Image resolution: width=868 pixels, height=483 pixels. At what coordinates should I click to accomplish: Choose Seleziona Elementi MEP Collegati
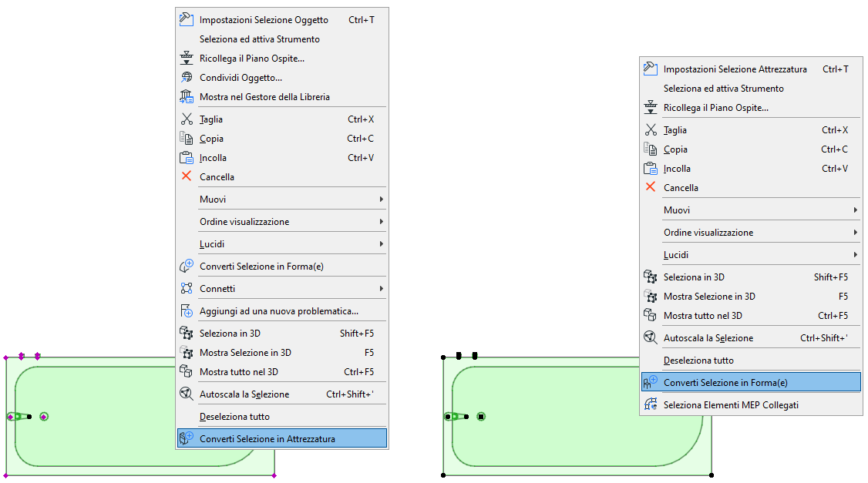pyautogui.click(x=751, y=404)
